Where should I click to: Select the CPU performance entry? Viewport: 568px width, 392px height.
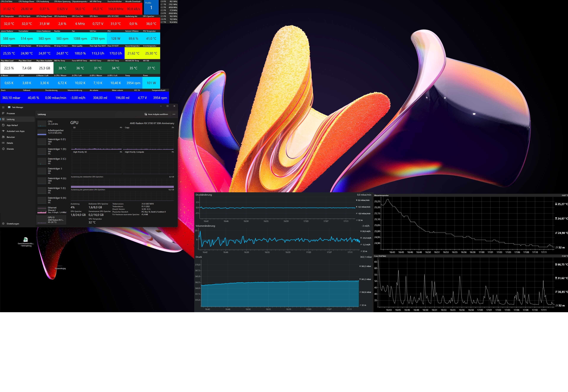52,123
